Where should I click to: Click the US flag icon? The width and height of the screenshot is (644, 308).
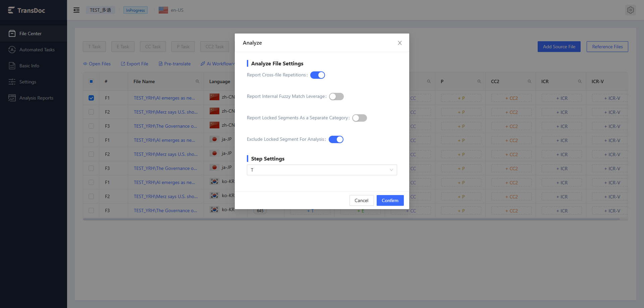click(x=163, y=10)
